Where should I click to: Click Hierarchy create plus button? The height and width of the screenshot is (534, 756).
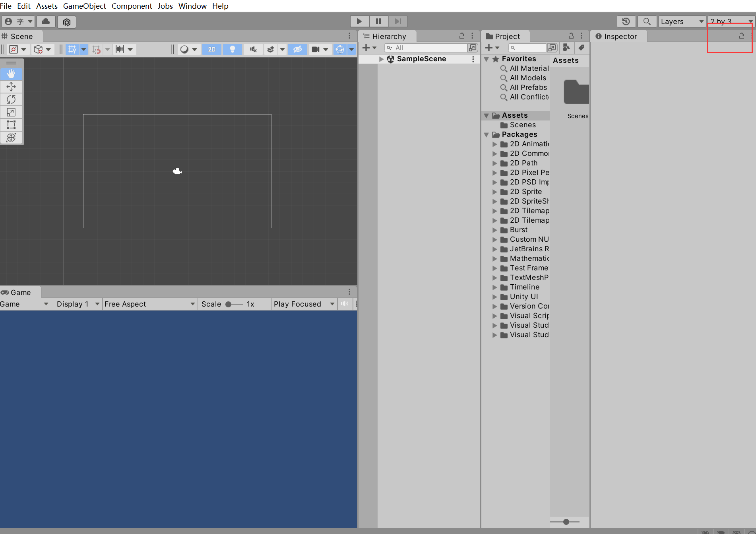click(x=369, y=48)
